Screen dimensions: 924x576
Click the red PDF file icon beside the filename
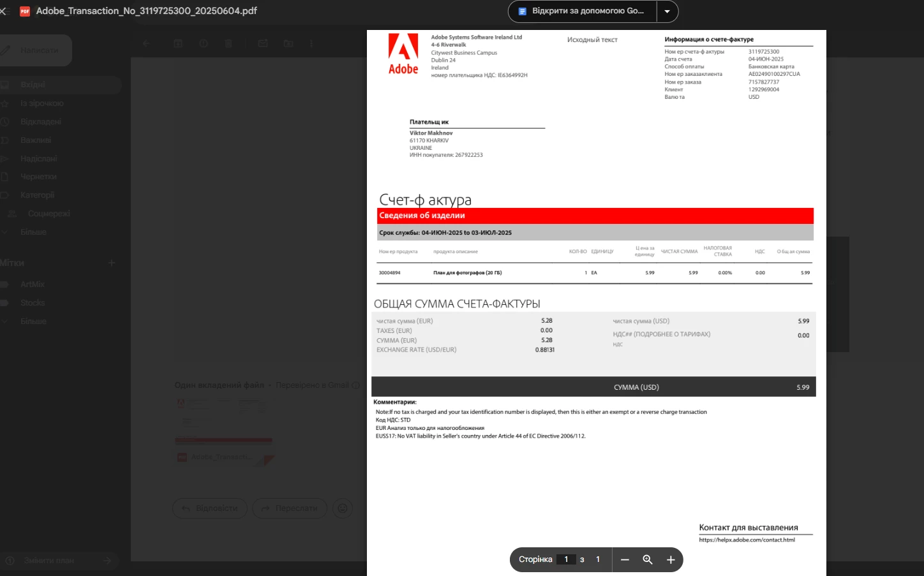tap(25, 11)
